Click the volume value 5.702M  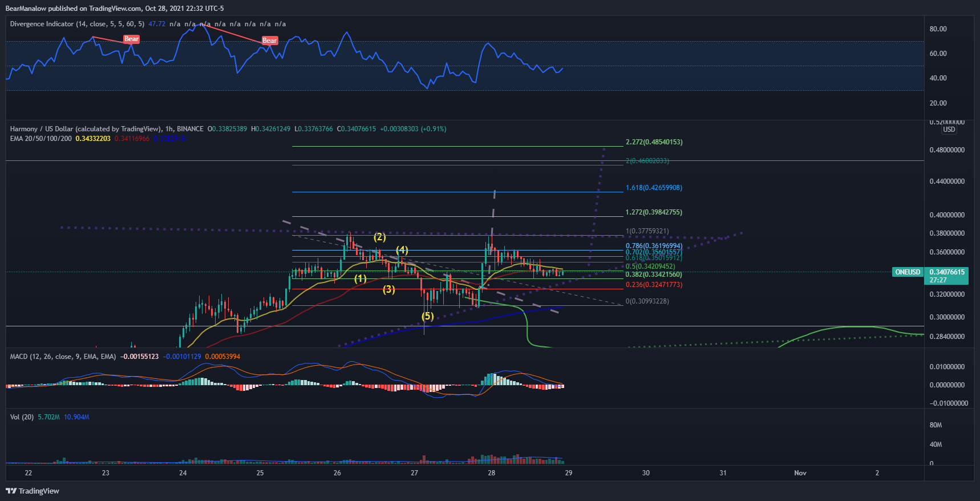click(x=48, y=417)
